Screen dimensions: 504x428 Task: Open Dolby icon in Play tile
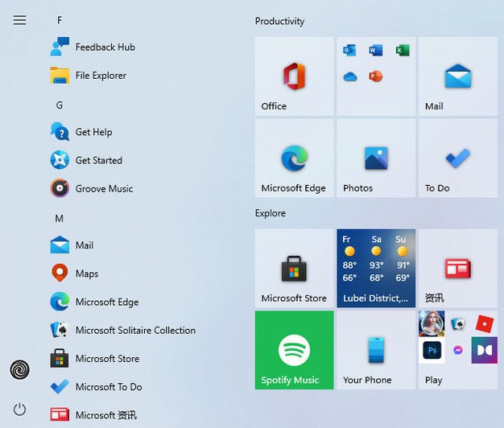[485, 350]
